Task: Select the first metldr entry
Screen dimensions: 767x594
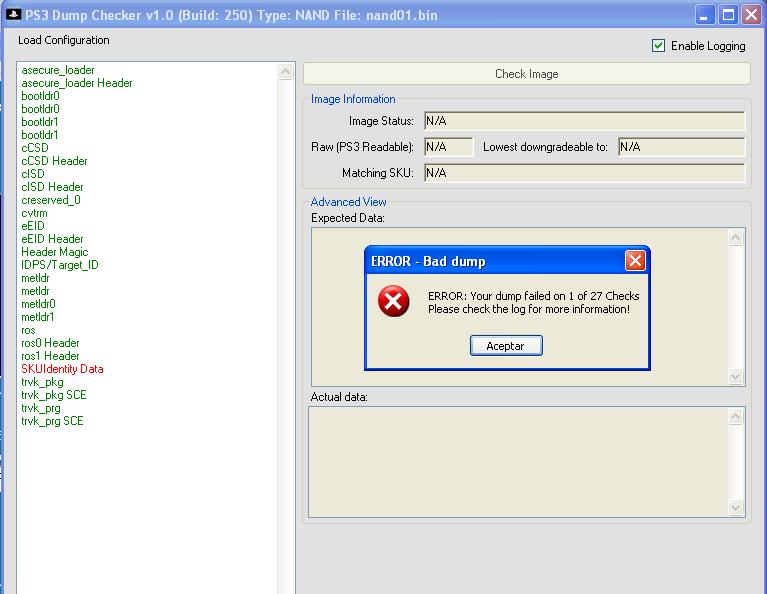Action: pyautogui.click(x=35, y=278)
